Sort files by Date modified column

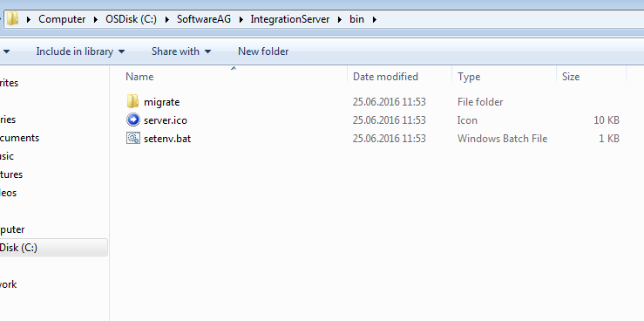tap(400, 77)
